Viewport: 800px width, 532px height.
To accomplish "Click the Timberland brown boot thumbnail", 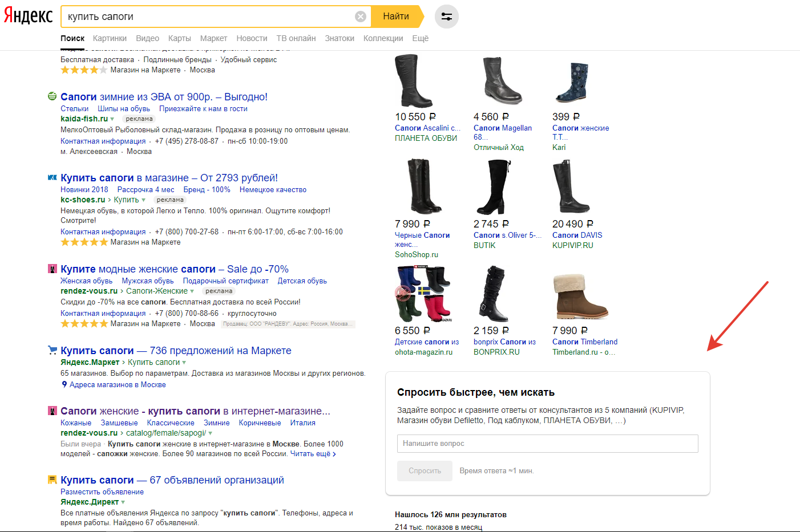I will (580, 296).
